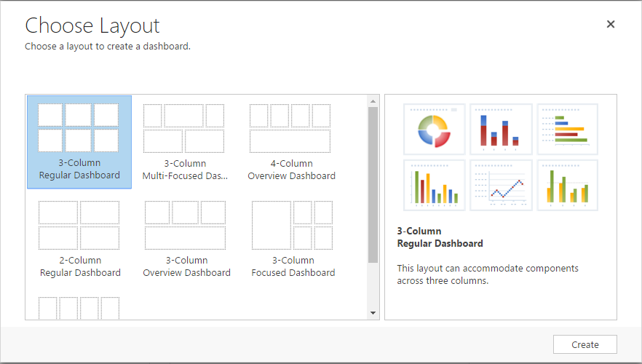The height and width of the screenshot is (364, 642).
Task: Click the "3-Column Focused Dashboard" label text
Action: (x=293, y=266)
